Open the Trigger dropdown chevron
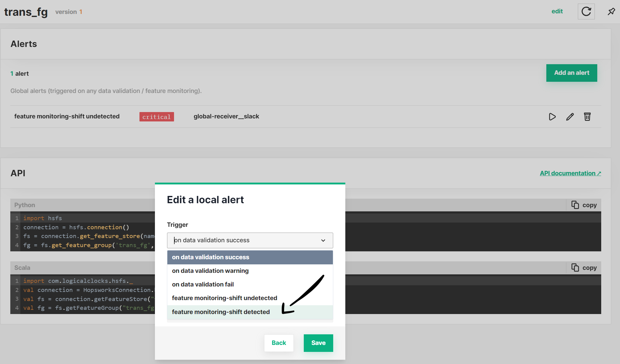 pos(323,240)
